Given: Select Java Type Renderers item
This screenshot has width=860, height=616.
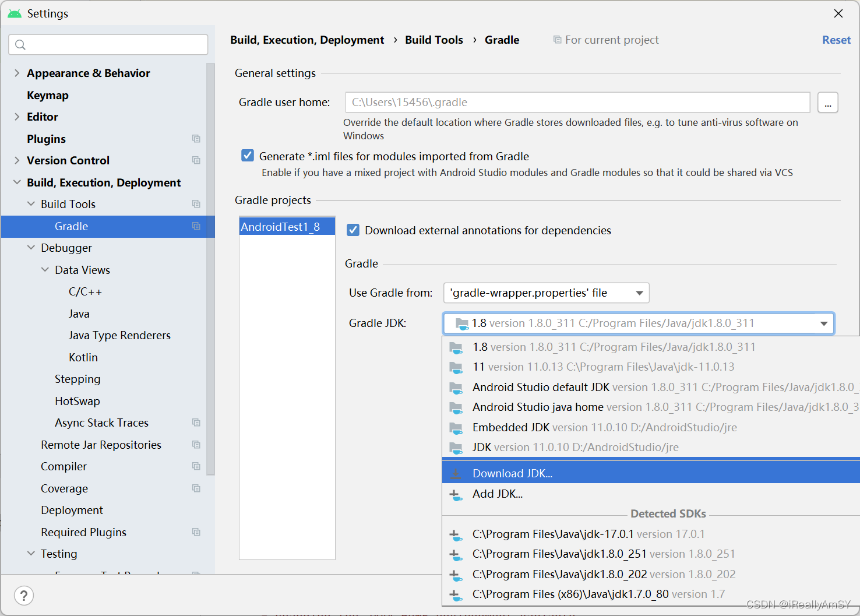Looking at the screenshot, I should click(119, 335).
